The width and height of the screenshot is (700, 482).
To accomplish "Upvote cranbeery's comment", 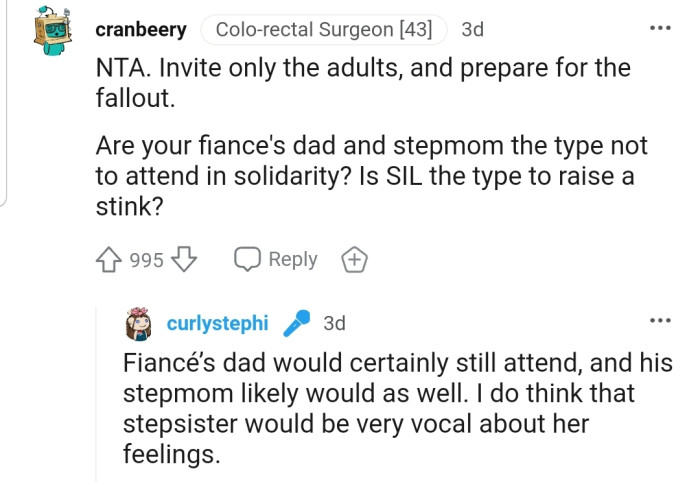I will [109, 260].
